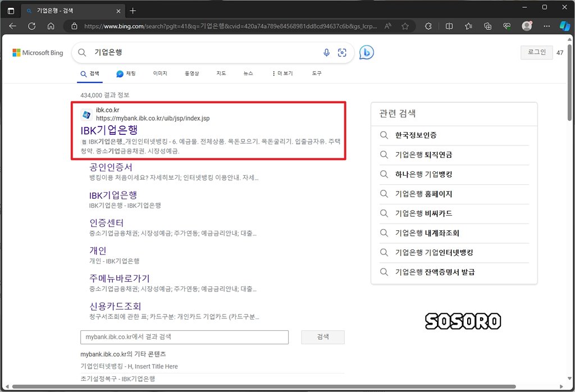Click the Microsoft Bing logo

[38, 53]
